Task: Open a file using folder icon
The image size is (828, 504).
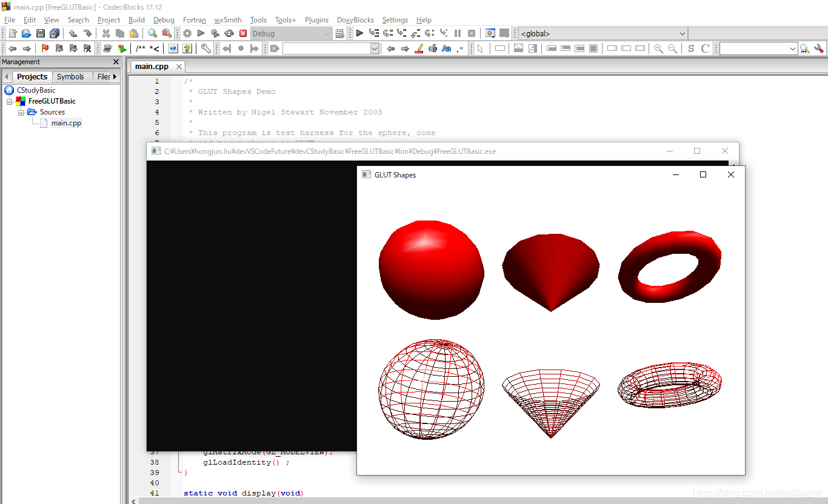Action: pos(26,34)
